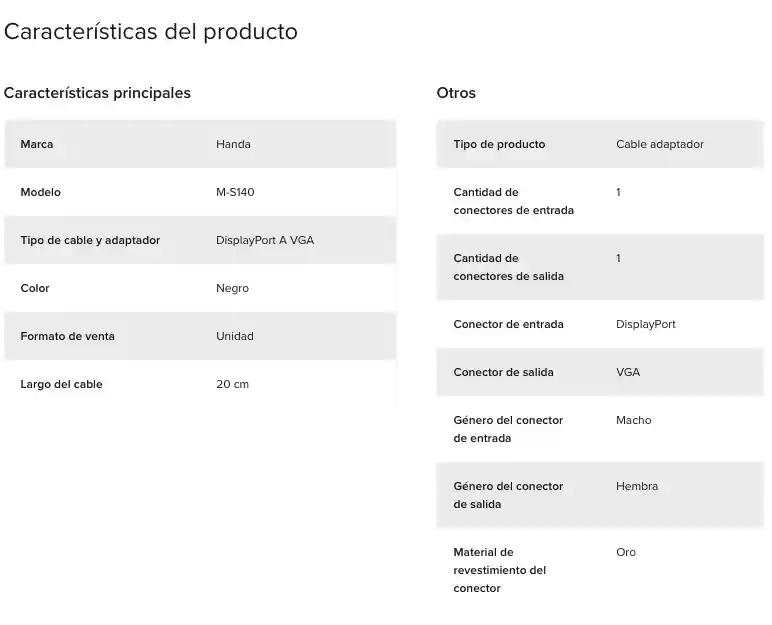This screenshot has height=625, width=772.
Task: Click the 'Oro' coating material value
Action: [626, 552]
